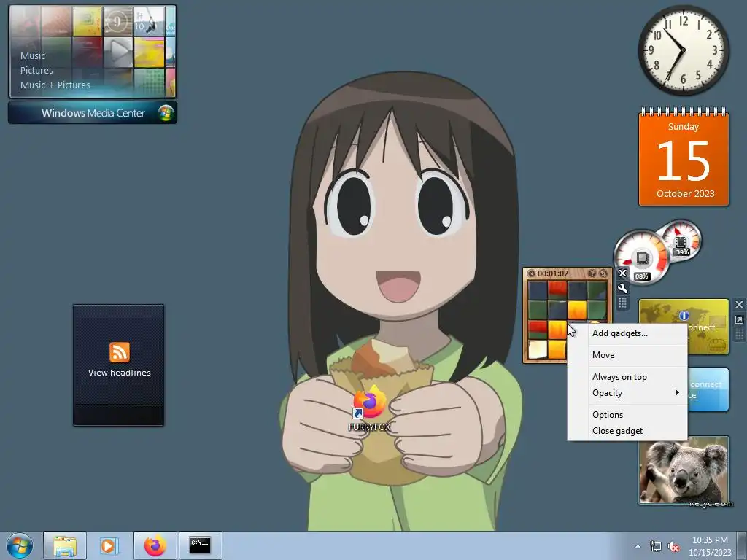
Task: Click the muted volume tray icon
Action: pyautogui.click(x=673, y=547)
